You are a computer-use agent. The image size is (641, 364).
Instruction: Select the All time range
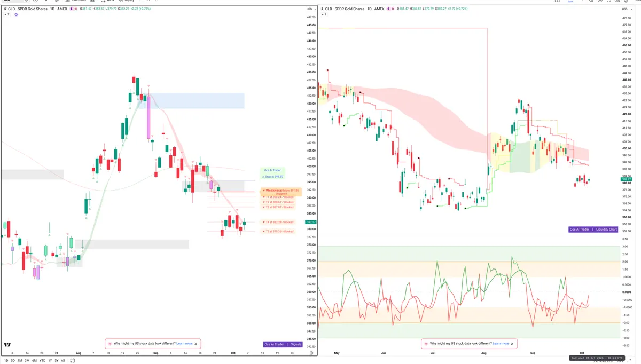coord(63,361)
